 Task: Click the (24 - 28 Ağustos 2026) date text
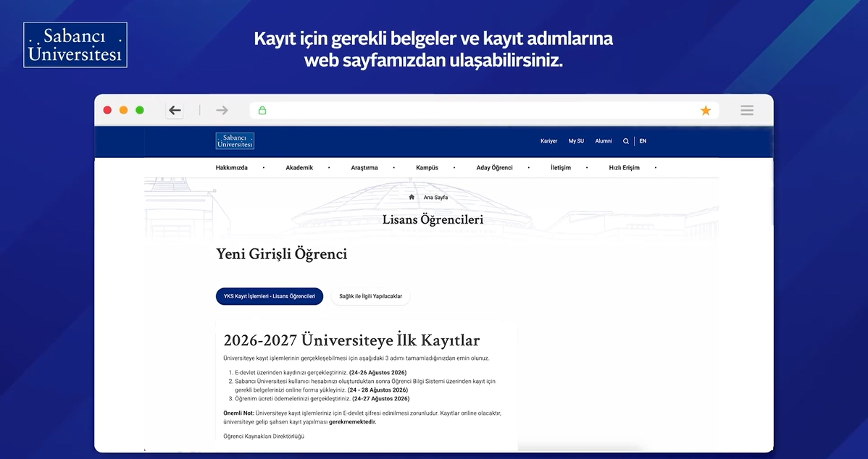[377, 390]
